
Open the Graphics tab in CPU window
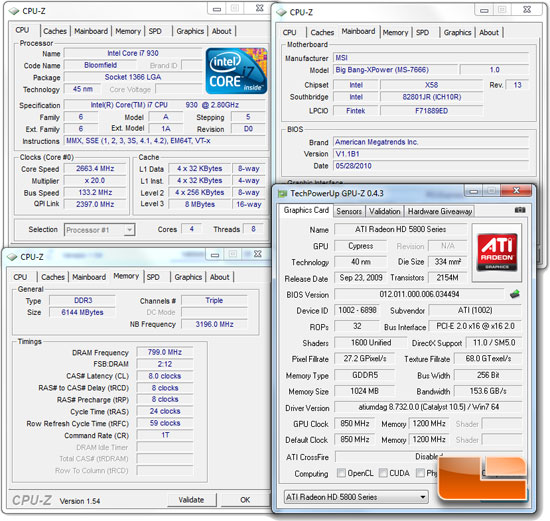pyautogui.click(x=190, y=31)
